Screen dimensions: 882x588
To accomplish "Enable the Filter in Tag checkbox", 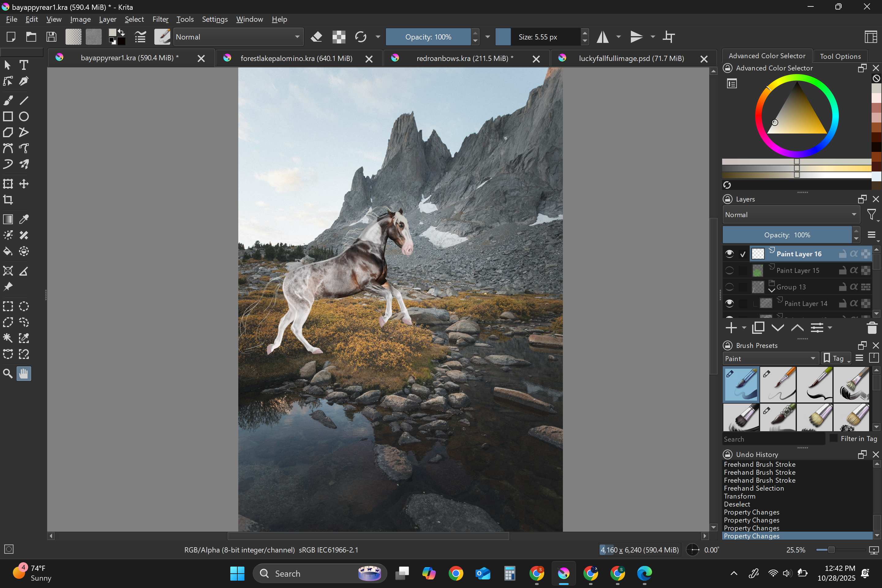I will pyautogui.click(x=833, y=438).
